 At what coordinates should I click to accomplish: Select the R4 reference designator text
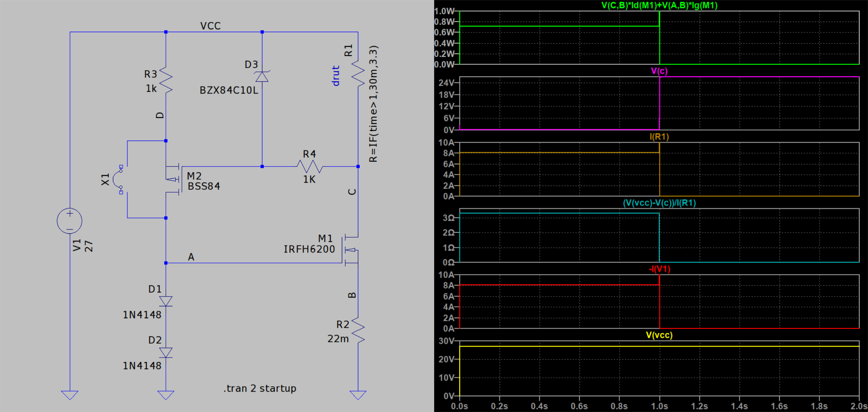pyautogui.click(x=309, y=154)
